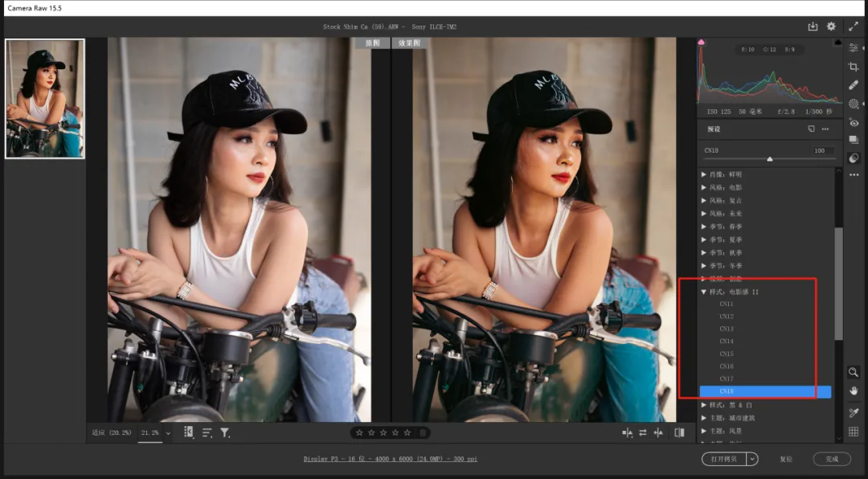Collapse the 样式: 电影感 II preset group
The width and height of the screenshot is (868, 479).
[x=703, y=292]
